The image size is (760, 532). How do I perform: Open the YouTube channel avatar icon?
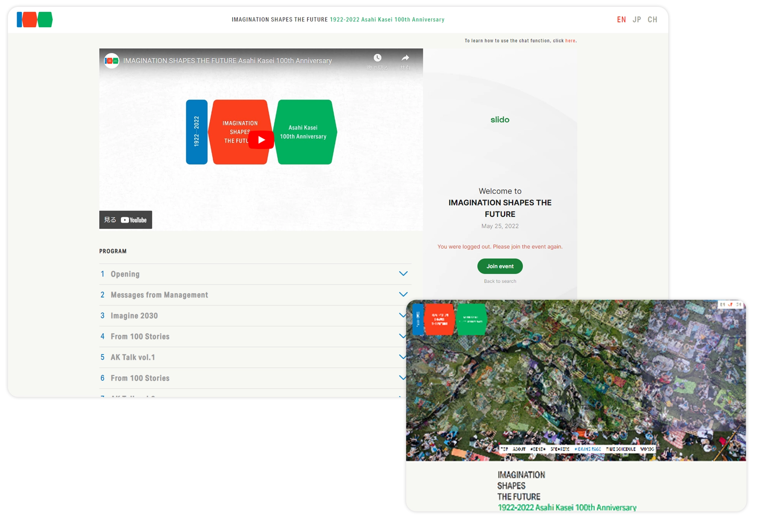[x=111, y=61]
